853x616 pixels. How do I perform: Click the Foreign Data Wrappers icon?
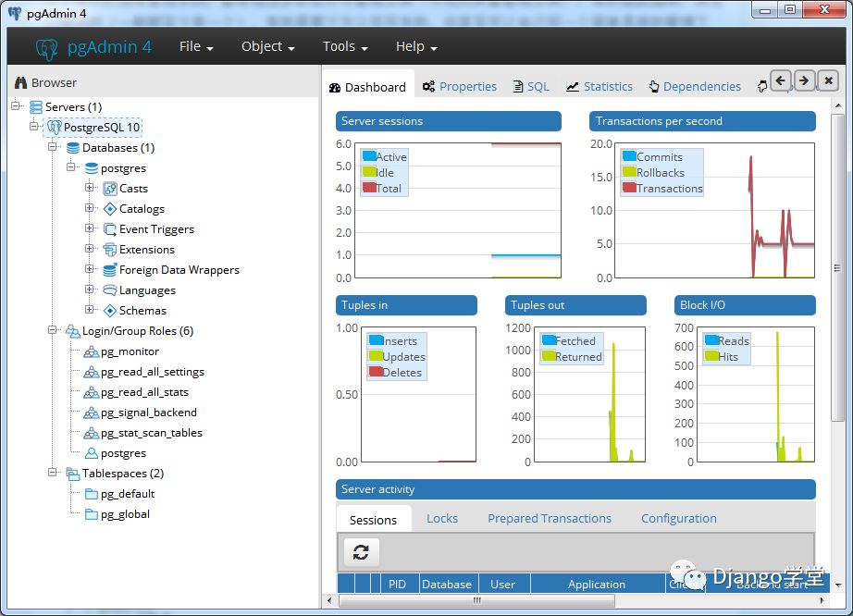[110, 270]
